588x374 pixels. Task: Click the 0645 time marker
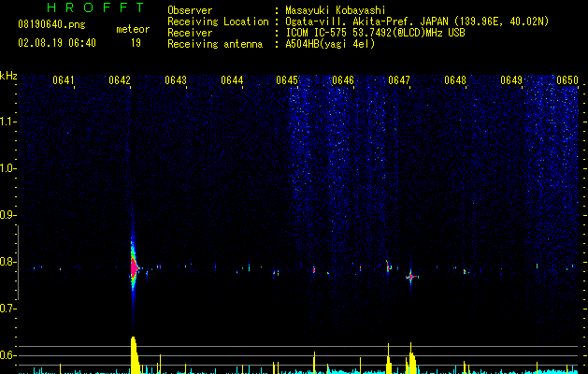click(x=287, y=80)
